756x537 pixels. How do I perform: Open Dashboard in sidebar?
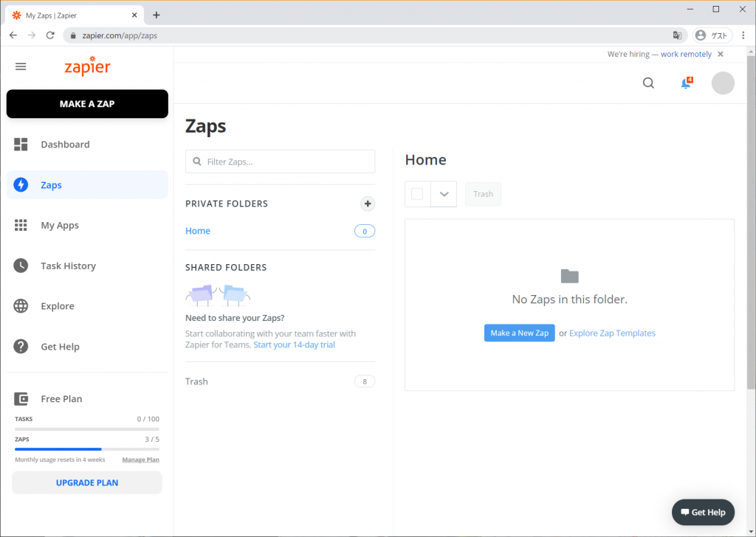[x=87, y=145]
